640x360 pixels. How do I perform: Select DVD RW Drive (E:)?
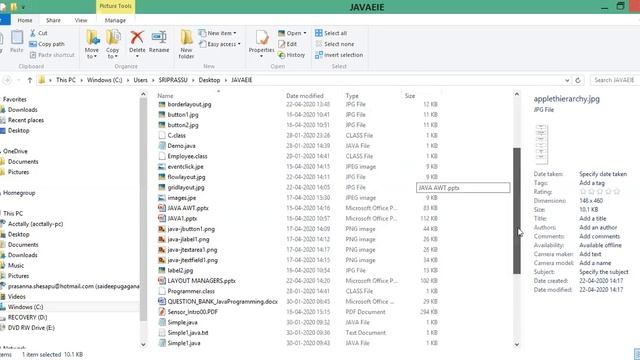(x=31, y=328)
